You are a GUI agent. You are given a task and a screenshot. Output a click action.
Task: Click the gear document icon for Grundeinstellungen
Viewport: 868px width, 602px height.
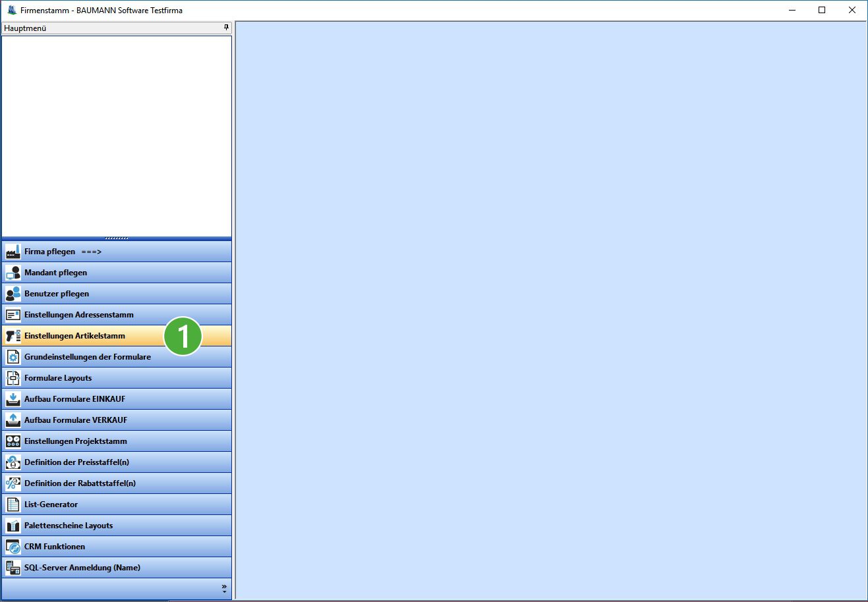[13, 357]
